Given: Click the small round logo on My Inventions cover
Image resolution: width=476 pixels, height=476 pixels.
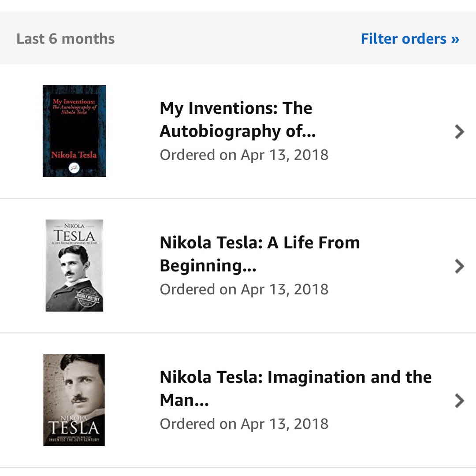Looking at the screenshot, I should pyautogui.click(x=74, y=167).
